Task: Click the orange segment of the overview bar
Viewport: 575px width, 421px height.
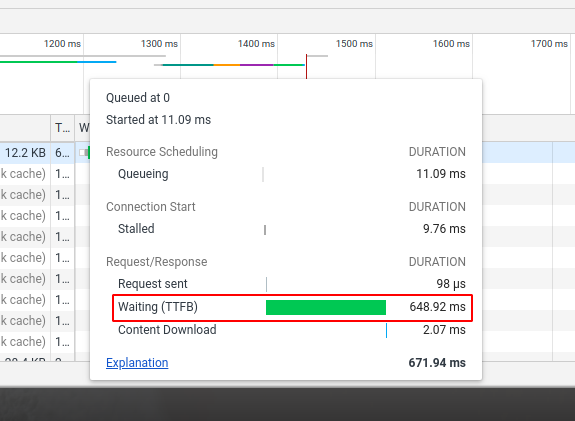Action: 227,65
